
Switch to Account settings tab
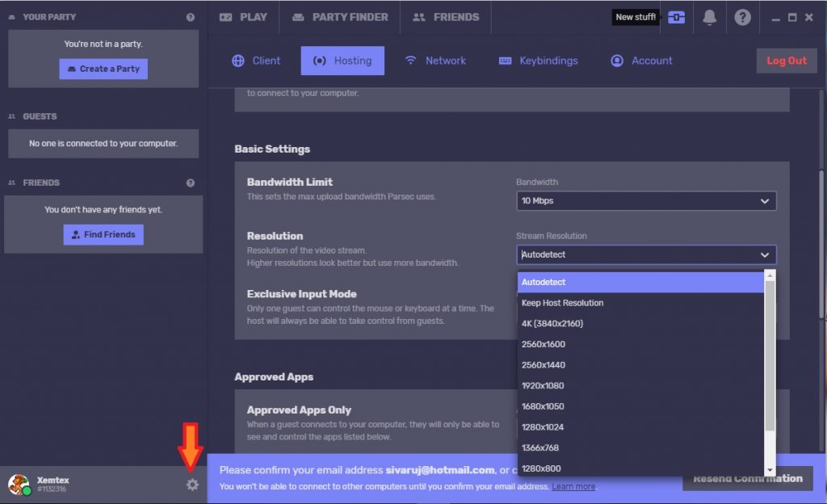641,61
